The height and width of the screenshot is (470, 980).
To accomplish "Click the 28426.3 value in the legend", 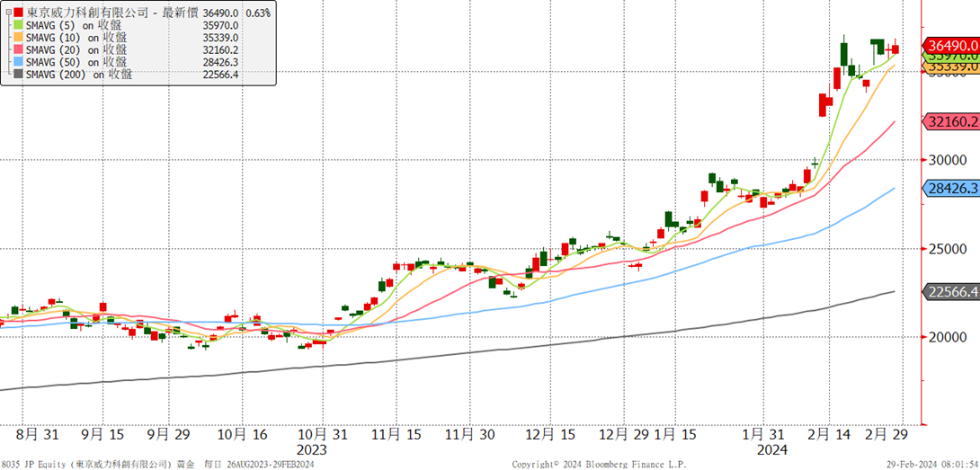I will tap(220, 63).
